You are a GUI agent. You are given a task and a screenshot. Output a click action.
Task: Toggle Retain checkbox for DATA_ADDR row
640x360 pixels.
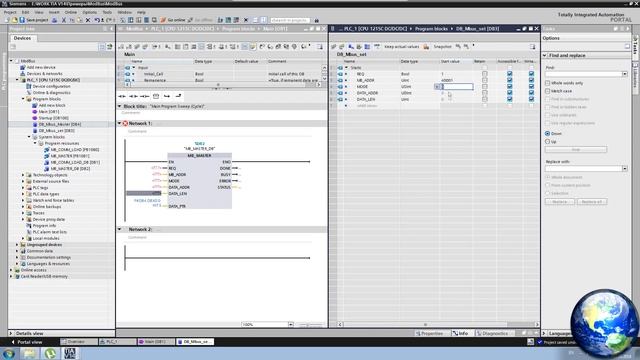[484, 93]
